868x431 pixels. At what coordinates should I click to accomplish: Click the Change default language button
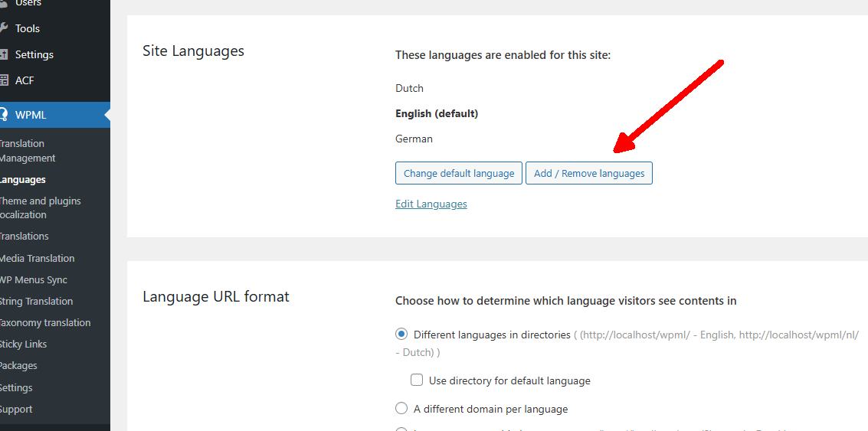(x=459, y=173)
